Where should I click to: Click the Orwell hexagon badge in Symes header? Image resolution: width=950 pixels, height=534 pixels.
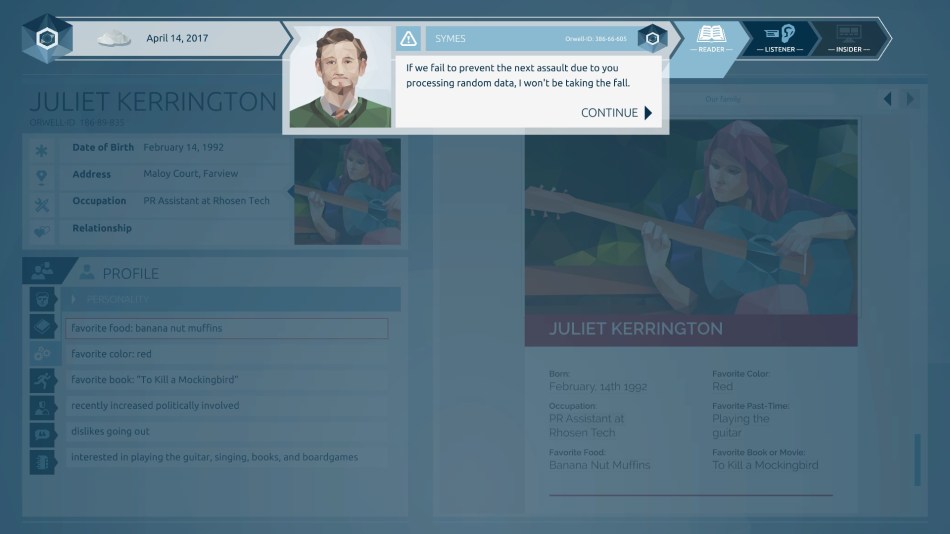coord(651,39)
